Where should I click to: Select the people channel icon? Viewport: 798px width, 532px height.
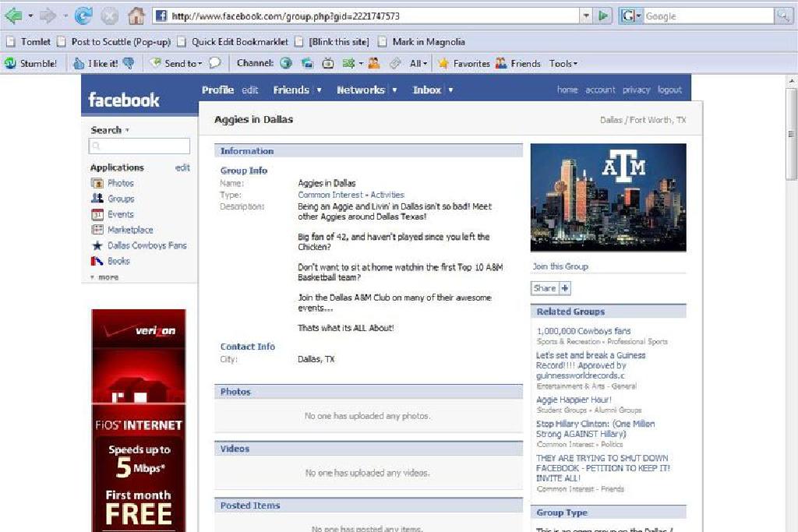374,63
